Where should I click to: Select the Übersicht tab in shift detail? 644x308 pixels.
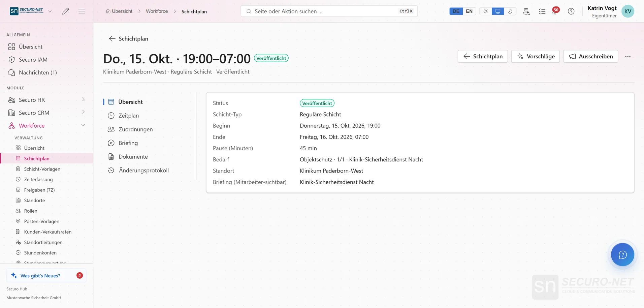[x=125, y=102]
